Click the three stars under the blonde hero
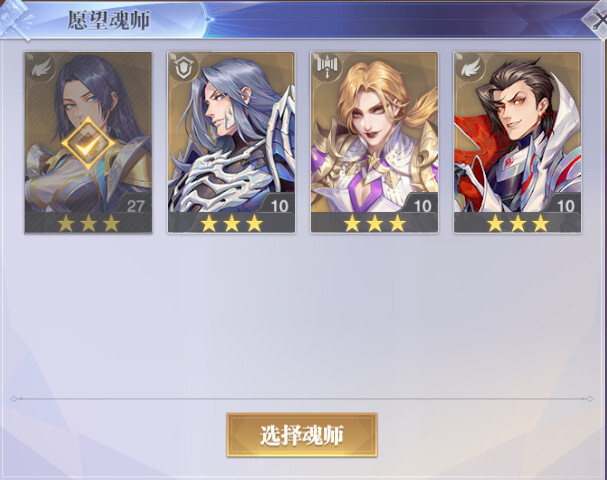Screen dimensions: 607x480 pyautogui.click(x=375, y=224)
